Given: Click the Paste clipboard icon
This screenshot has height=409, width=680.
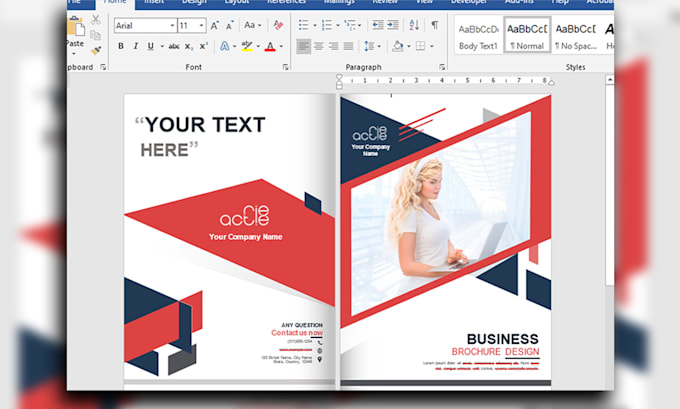Looking at the screenshot, I should pyautogui.click(x=76, y=27).
